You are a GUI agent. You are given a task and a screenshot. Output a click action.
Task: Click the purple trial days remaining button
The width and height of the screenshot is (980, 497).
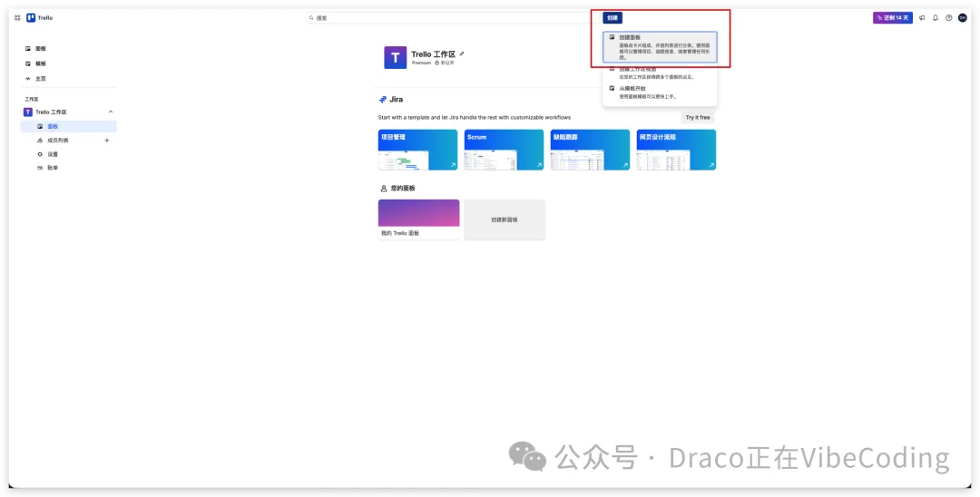click(893, 17)
